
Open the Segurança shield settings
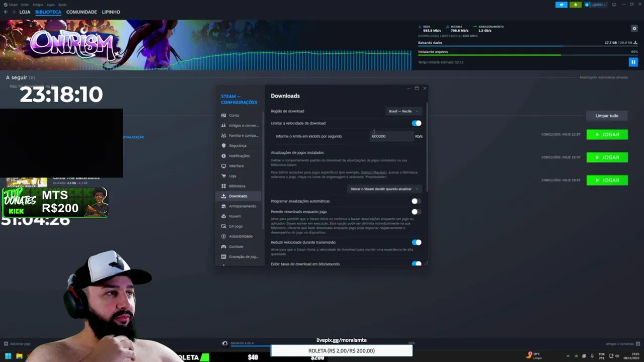tap(238, 145)
